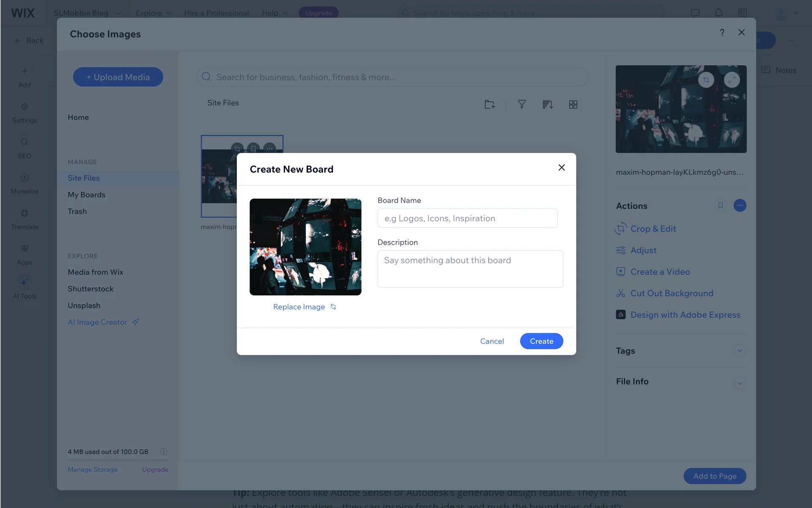Click the expand preview icon on image
Image resolution: width=812 pixels, height=508 pixels.
(732, 80)
